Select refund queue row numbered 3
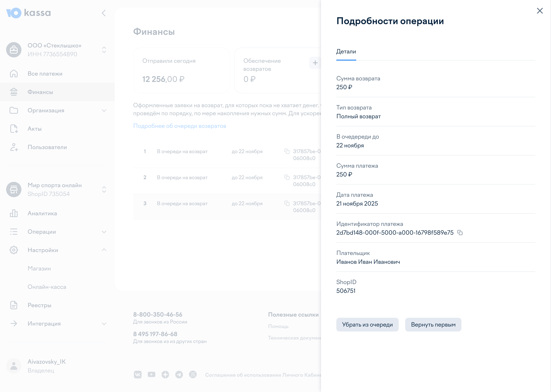The height and width of the screenshot is (392, 551). tap(227, 207)
